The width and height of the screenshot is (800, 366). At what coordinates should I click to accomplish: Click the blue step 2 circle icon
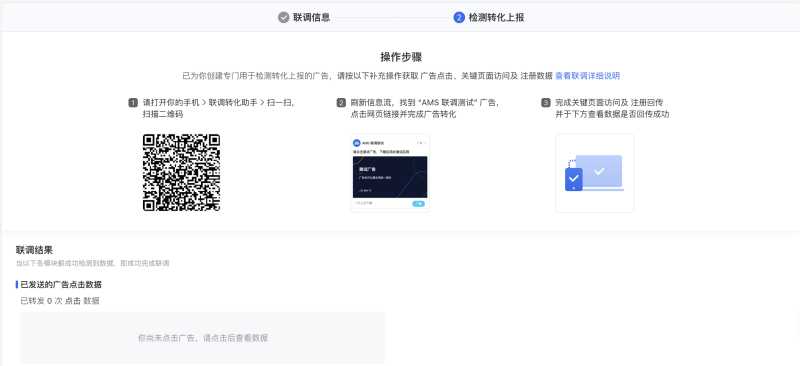click(459, 18)
